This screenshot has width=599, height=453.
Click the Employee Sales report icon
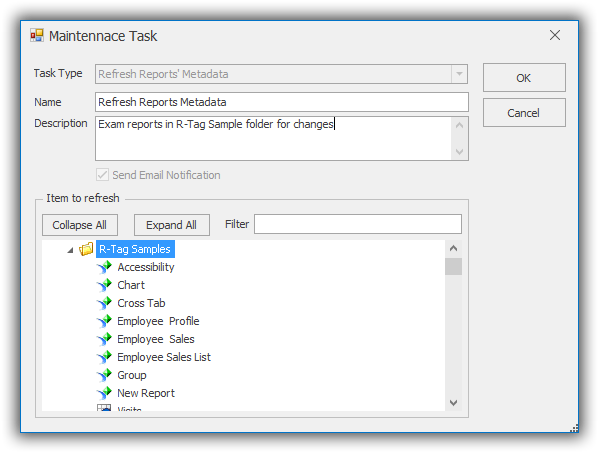tap(104, 339)
